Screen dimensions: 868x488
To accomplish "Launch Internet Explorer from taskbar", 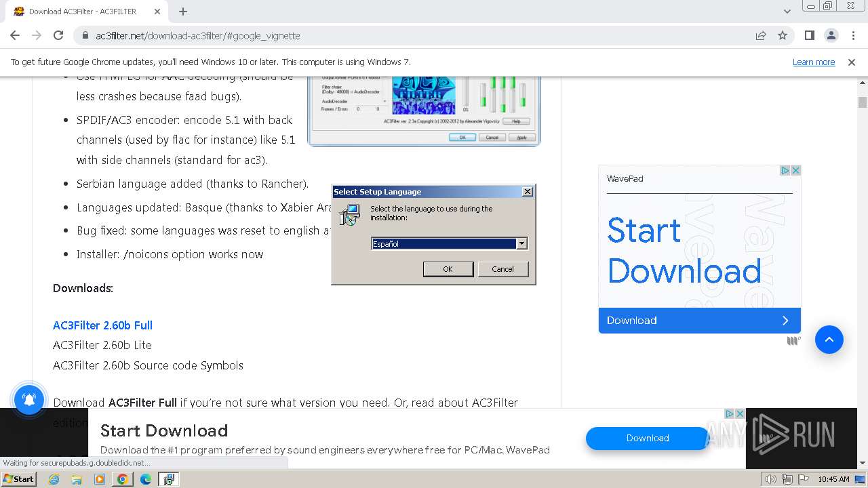I will 54,479.
